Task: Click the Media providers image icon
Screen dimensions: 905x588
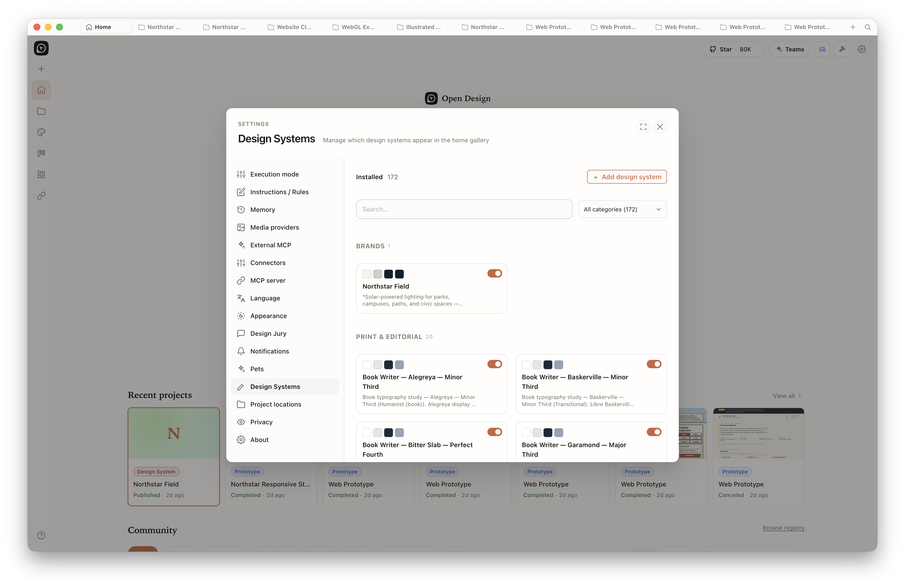Action: [241, 227]
